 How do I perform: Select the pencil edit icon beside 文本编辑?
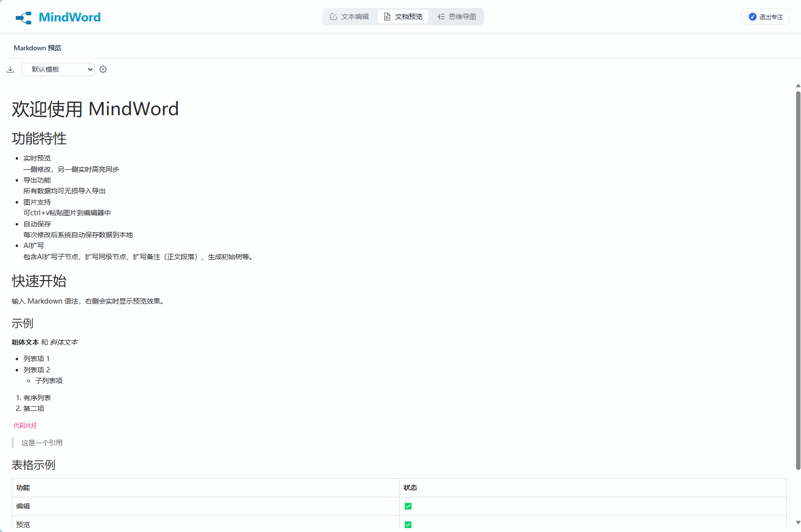334,16
